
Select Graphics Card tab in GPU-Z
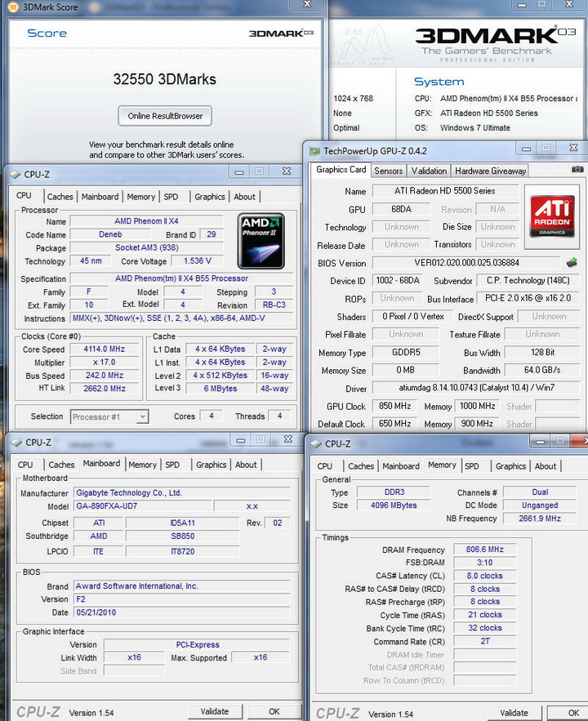(x=341, y=170)
